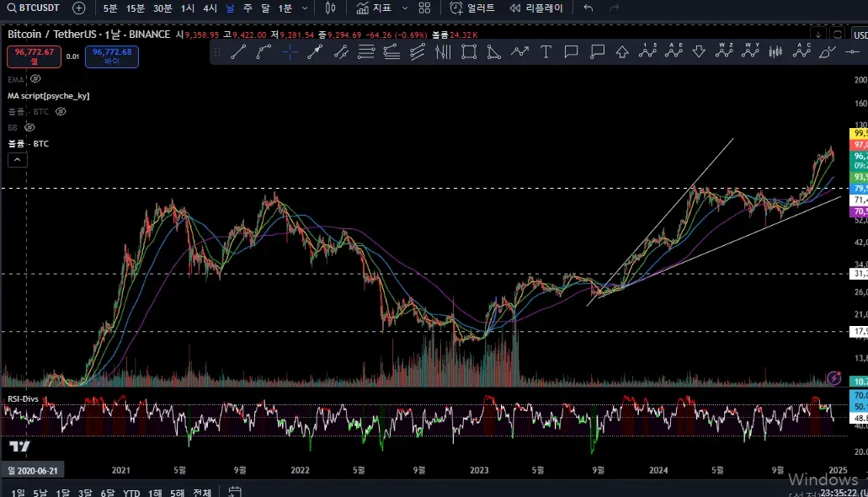Select the bars pattern icon before A-C wave

775,52
